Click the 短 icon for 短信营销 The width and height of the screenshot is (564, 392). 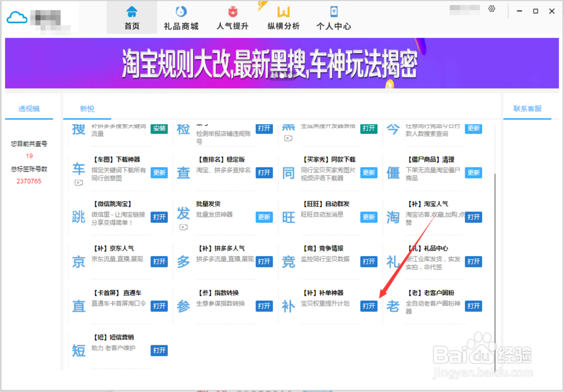click(x=78, y=351)
